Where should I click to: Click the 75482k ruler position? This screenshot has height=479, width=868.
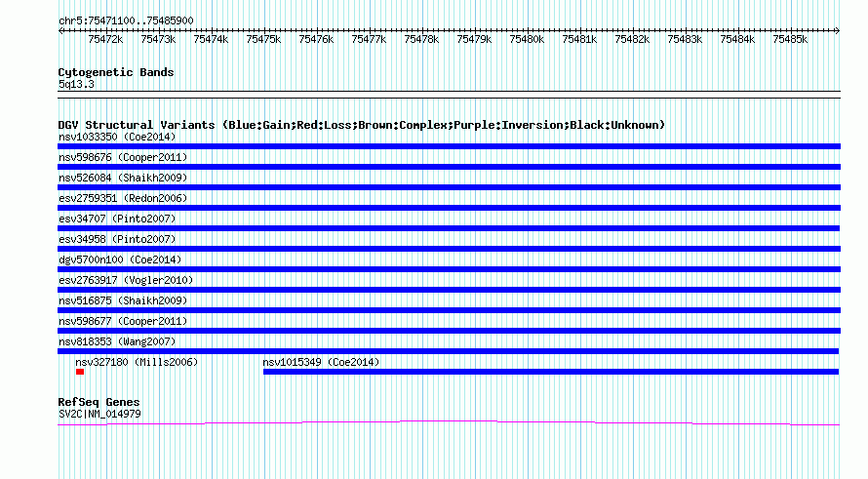click(x=632, y=39)
